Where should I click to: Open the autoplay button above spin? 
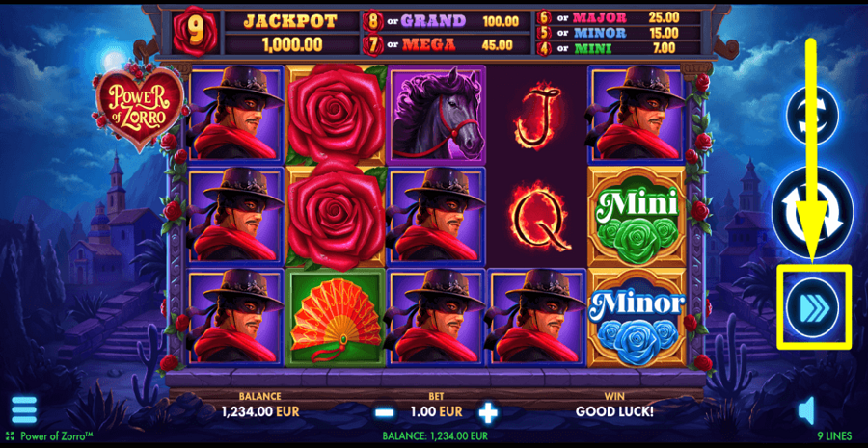click(813, 117)
